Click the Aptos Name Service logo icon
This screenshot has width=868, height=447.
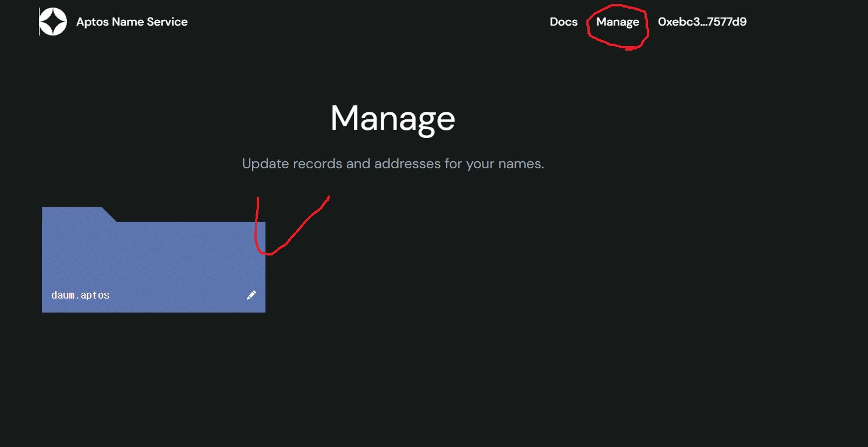coord(53,22)
